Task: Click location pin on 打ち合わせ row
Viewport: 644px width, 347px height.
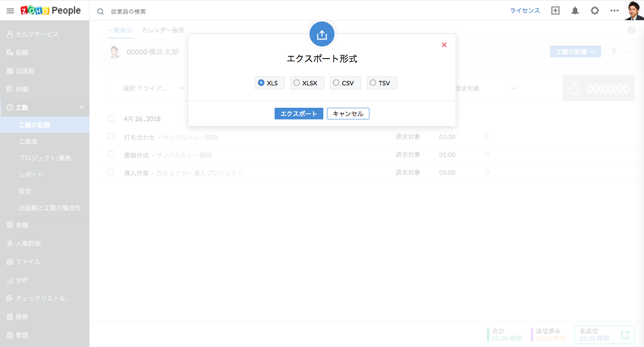Action: click(487, 137)
